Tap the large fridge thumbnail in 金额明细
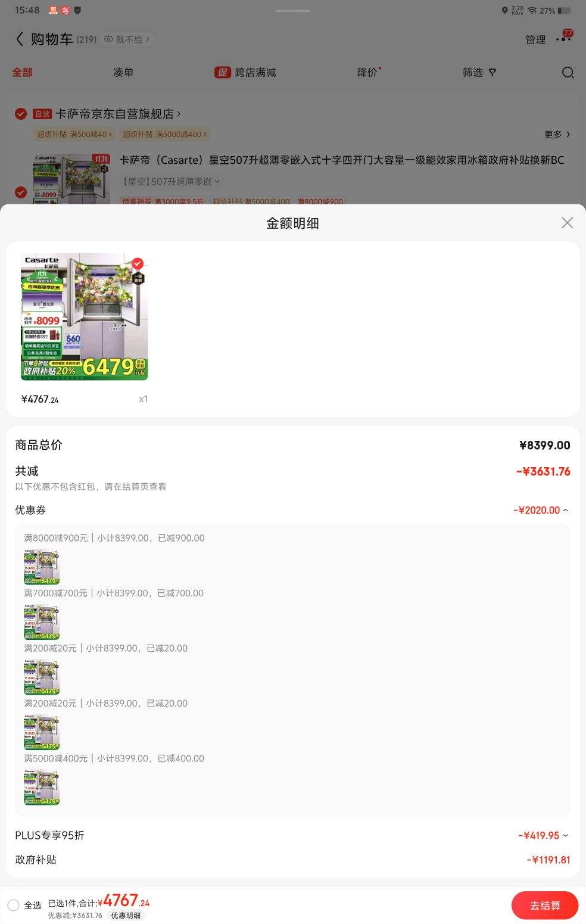This screenshot has height=924, width=586. click(x=84, y=317)
